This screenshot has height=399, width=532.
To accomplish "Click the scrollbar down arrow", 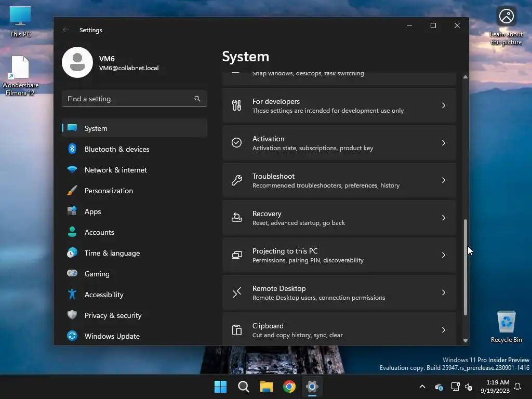I will tap(465, 341).
